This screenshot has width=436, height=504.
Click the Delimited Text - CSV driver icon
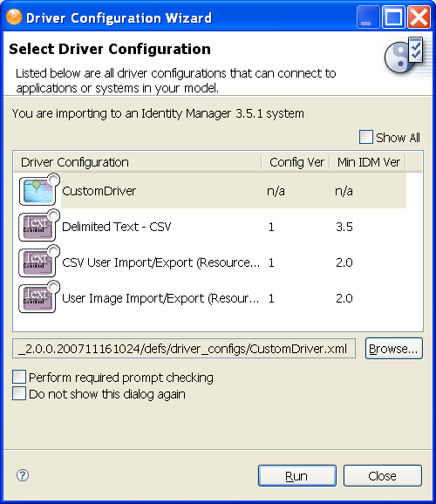point(39,226)
